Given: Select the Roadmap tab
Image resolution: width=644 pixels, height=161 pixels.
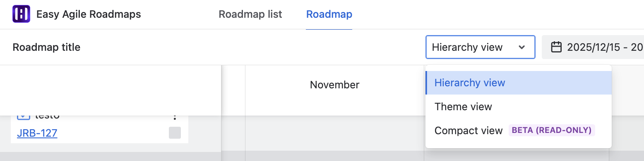Looking at the screenshot, I should [329, 14].
